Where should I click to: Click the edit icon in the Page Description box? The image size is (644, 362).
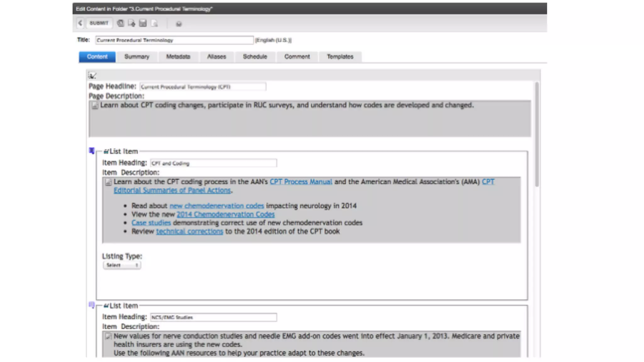(x=95, y=106)
